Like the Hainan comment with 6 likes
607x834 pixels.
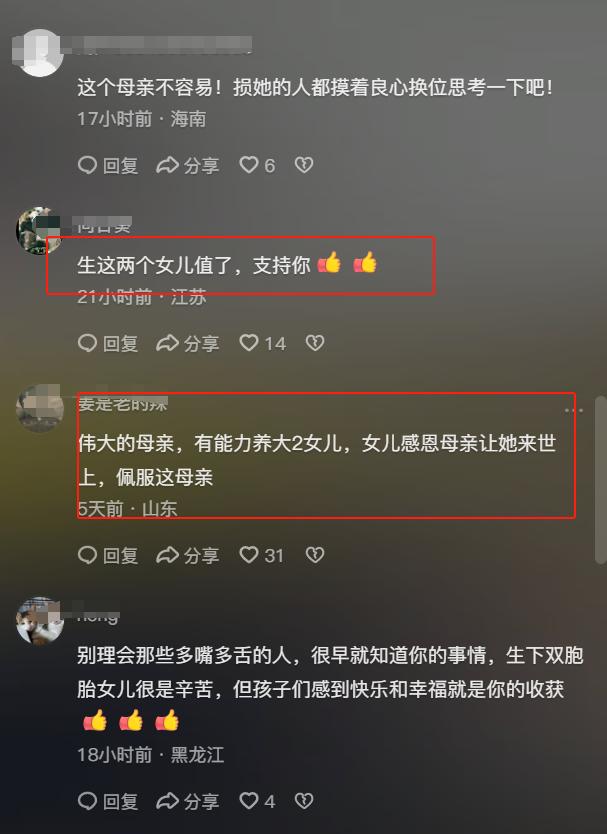coord(257,165)
